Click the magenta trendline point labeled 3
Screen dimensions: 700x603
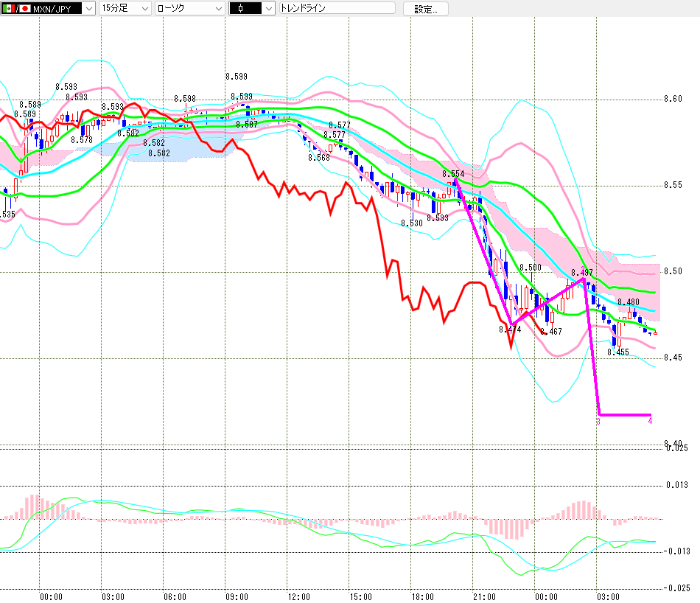(598, 421)
